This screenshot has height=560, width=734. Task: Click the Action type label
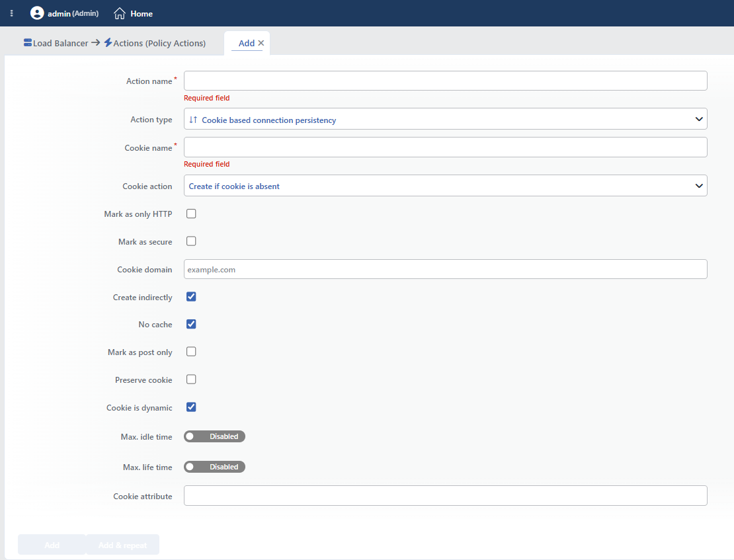(x=151, y=120)
